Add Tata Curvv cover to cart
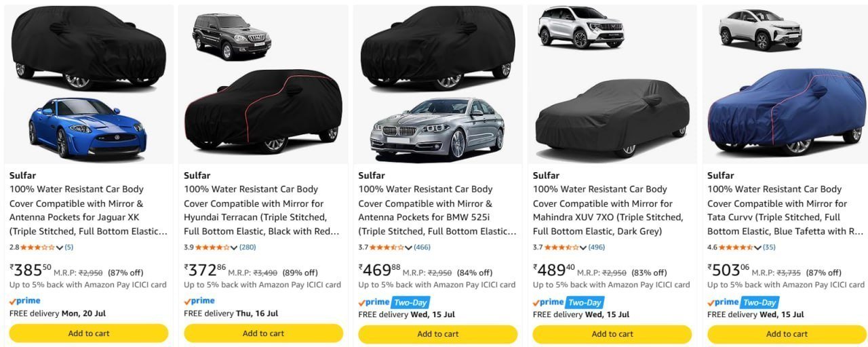The width and height of the screenshot is (868, 347). (x=787, y=333)
